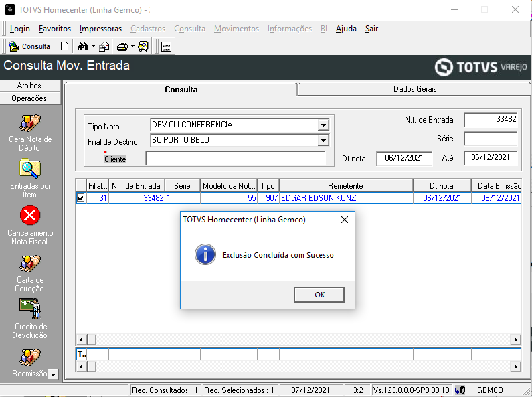Click the TOTVS application icon in title bar
The height and width of the screenshot is (397, 532).
10,9
